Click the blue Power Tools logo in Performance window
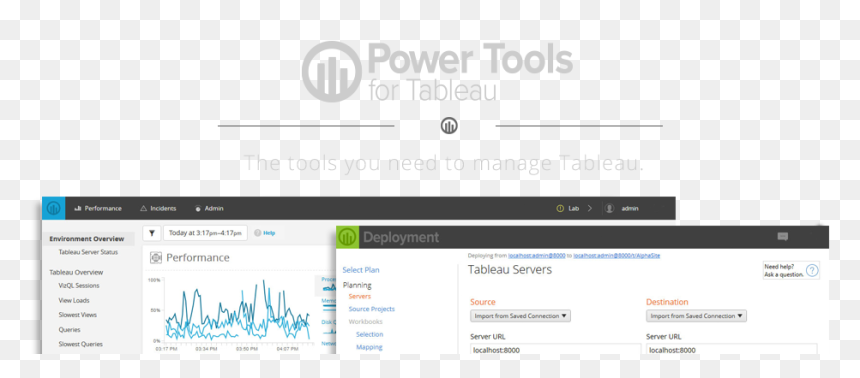Viewport: 860px width, 378px height. (53, 208)
